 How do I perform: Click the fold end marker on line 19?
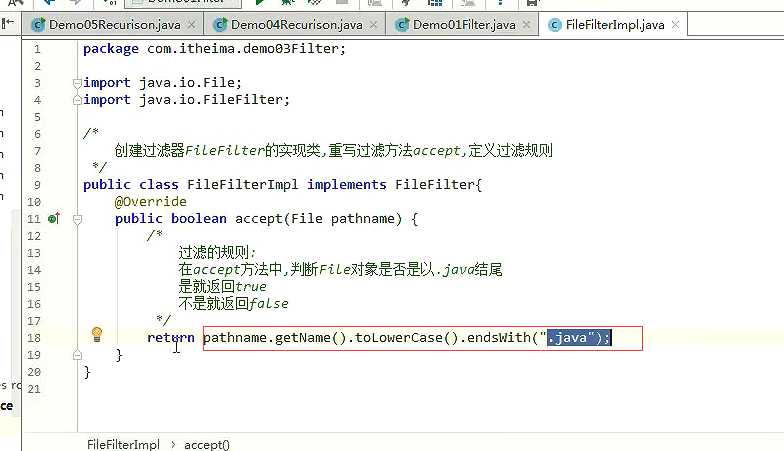(77, 355)
